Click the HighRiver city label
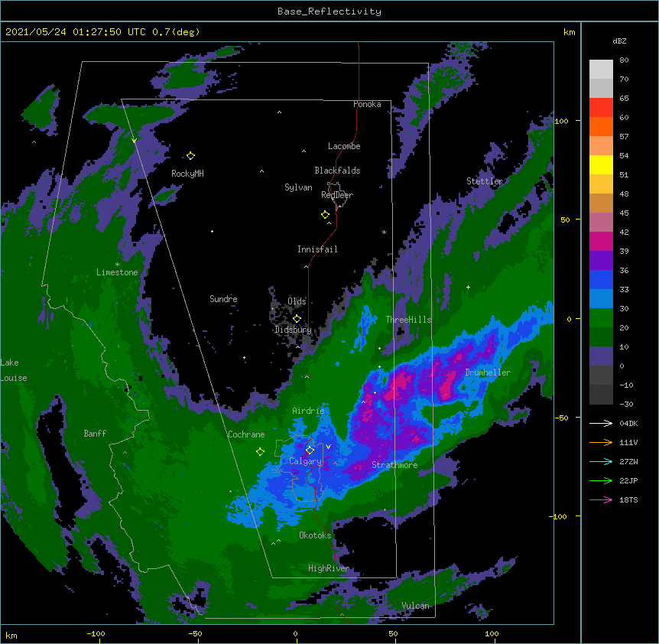 [329, 568]
